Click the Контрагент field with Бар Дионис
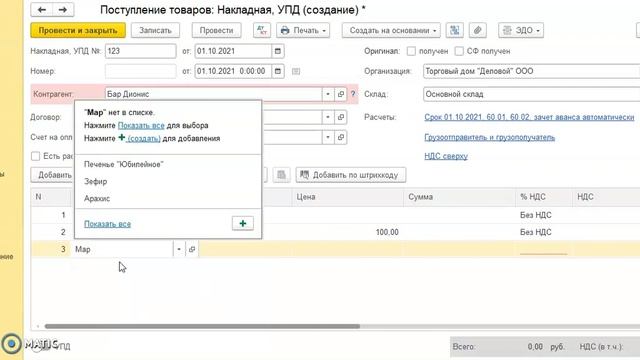 (213, 94)
